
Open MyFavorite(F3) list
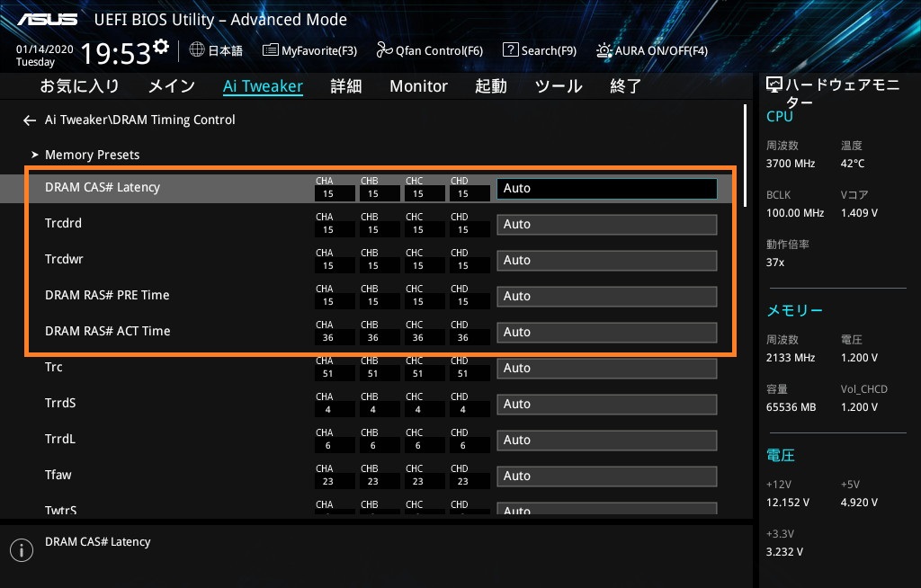point(309,50)
